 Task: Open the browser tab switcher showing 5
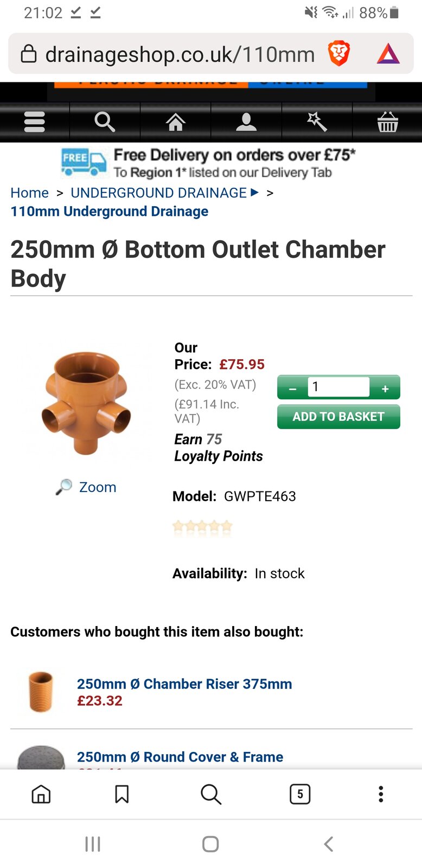tap(300, 794)
